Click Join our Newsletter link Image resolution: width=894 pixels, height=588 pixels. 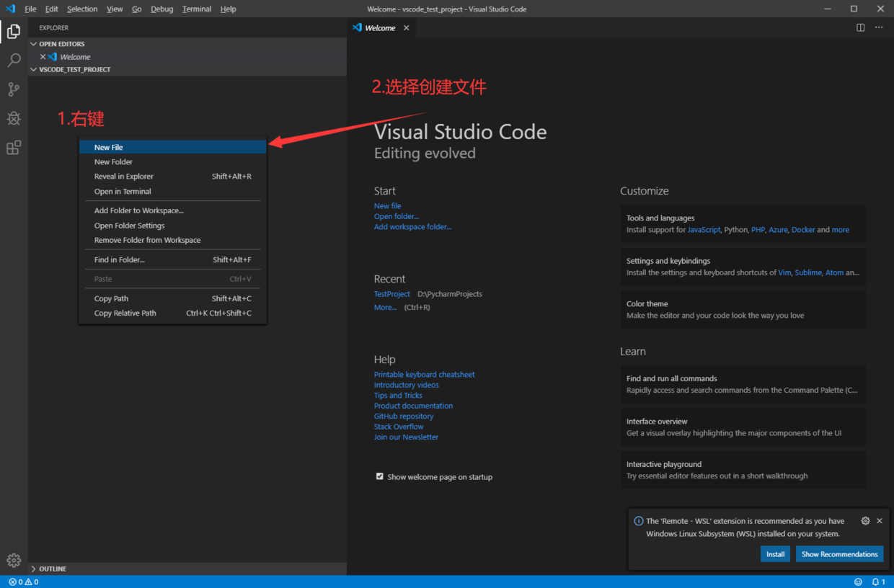click(x=406, y=437)
